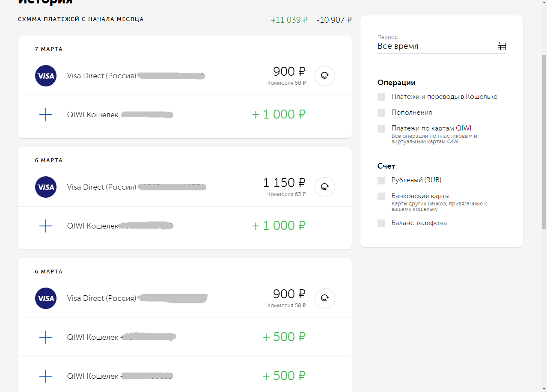This screenshot has height=392, width=547.
Task: Click the plus icon of the first +500 ₽ top-up
Action: pyautogui.click(x=46, y=337)
